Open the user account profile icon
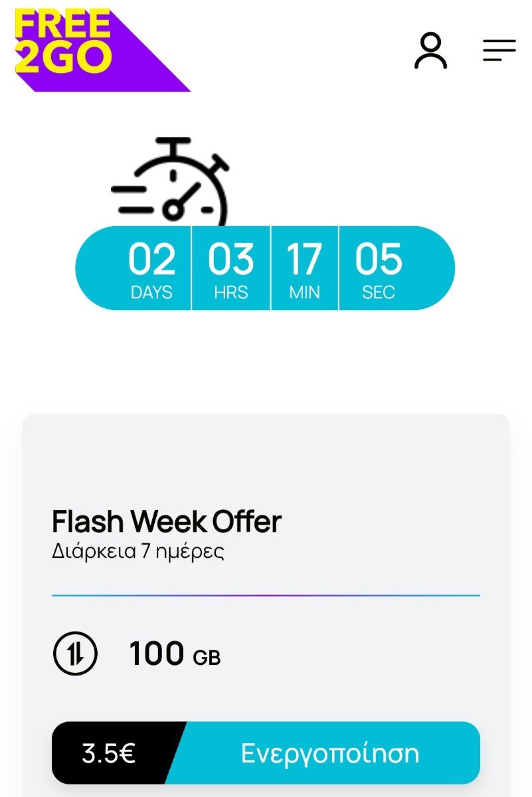 (x=431, y=50)
